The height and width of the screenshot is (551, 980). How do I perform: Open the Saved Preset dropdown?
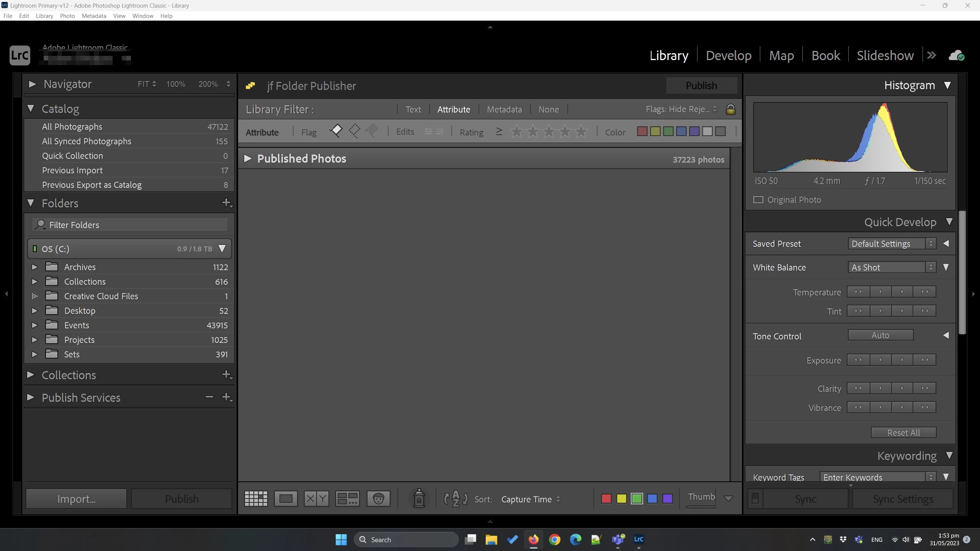point(892,244)
